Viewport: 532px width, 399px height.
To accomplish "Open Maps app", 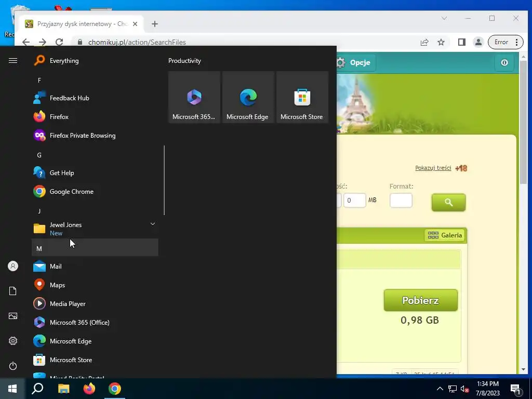I will click(x=95, y=285).
